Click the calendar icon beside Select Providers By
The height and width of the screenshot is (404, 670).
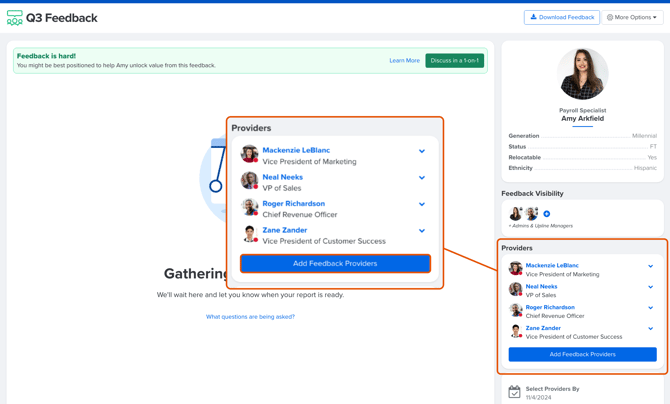514,392
